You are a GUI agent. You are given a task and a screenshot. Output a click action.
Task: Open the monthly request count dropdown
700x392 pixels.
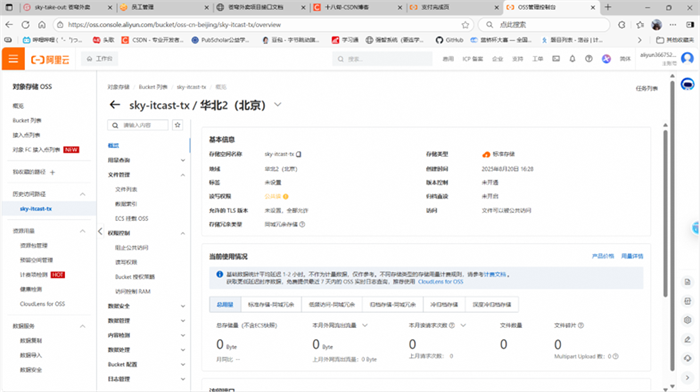pos(463,325)
